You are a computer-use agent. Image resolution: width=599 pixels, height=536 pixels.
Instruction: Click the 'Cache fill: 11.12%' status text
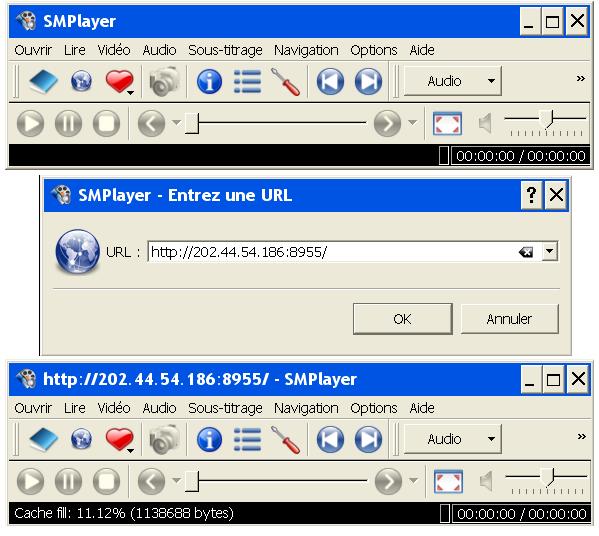tap(123, 513)
